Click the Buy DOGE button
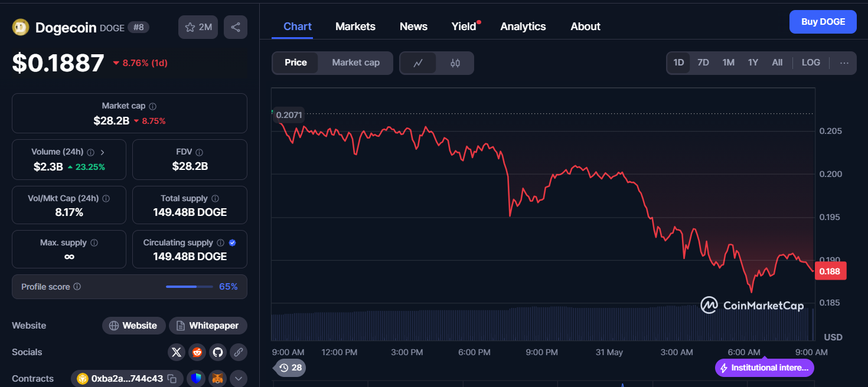The width and height of the screenshot is (868, 387). coord(823,22)
